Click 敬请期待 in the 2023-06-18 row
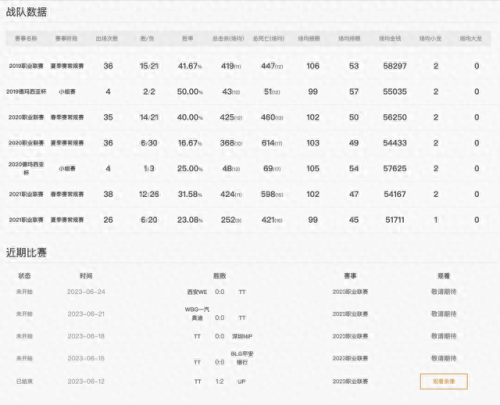 pos(444,336)
